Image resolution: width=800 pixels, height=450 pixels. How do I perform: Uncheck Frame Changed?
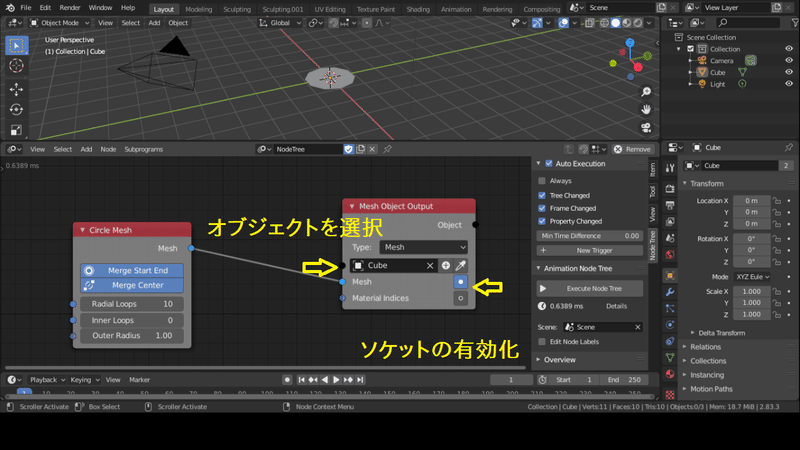coord(542,208)
